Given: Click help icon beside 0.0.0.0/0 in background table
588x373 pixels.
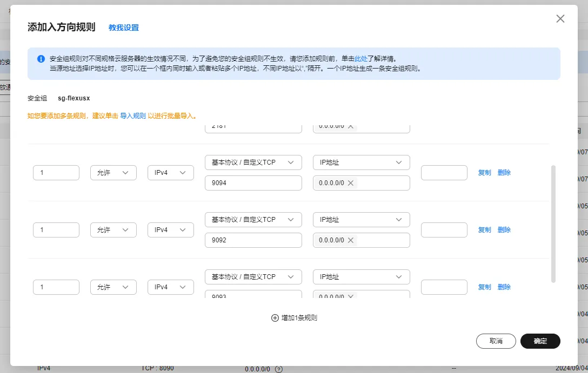Looking at the screenshot, I should pyautogui.click(x=279, y=369).
